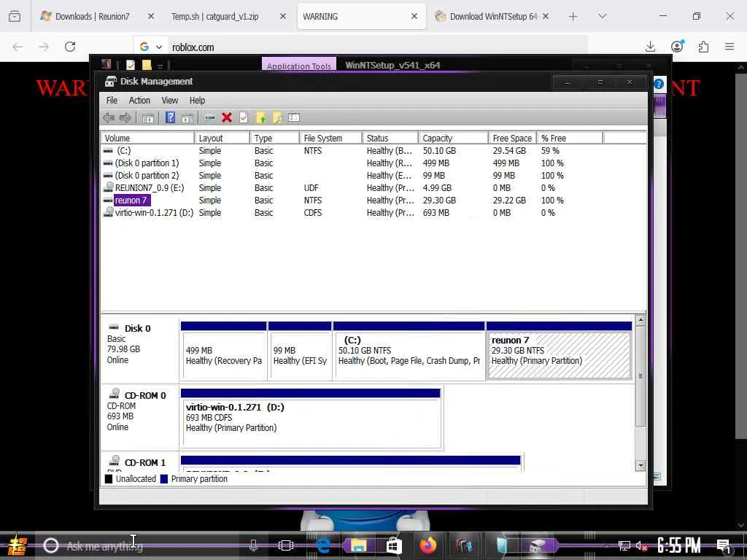747x560 pixels.
Task: Open a new browser tab with plus button
Action: click(573, 16)
